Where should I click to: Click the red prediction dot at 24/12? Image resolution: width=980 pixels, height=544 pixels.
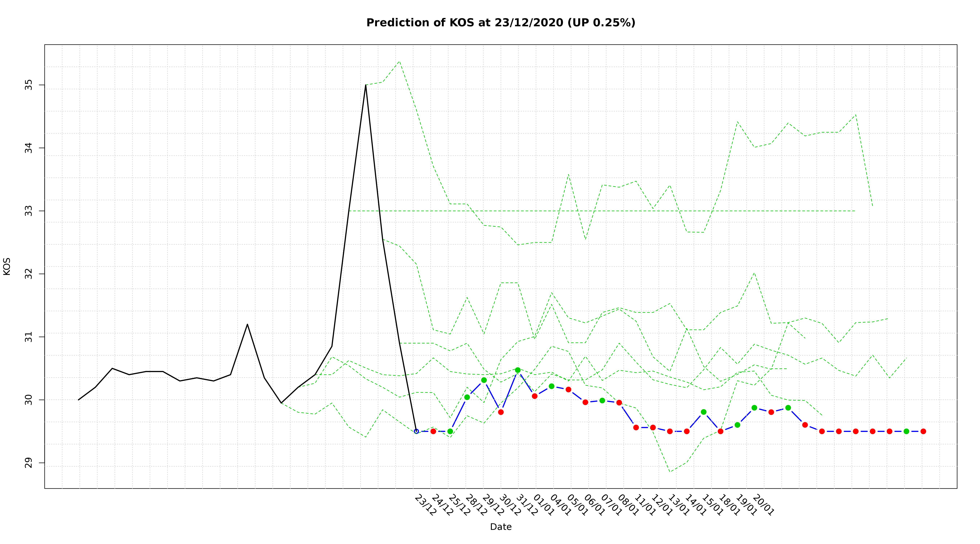[433, 431]
